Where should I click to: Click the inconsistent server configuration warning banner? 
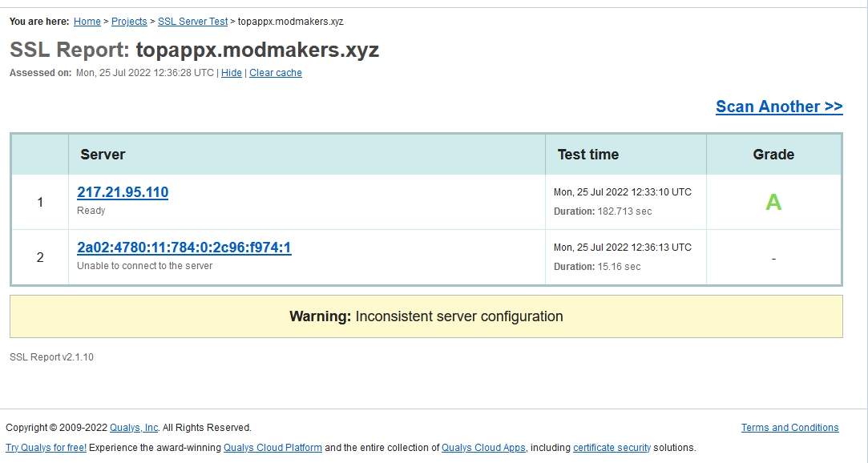[x=426, y=316]
